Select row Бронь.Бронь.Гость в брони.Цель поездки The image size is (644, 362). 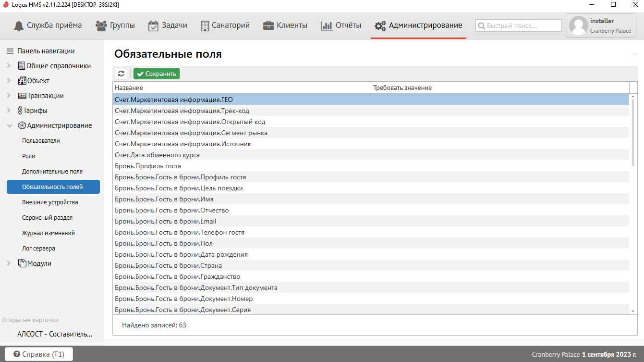click(371, 188)
